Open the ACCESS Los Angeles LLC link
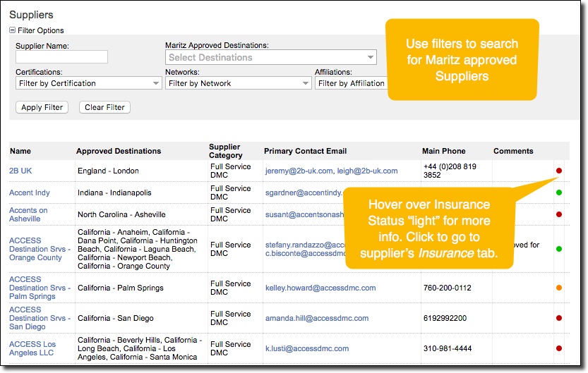The height and width of the screenshot is (373, 588). (x=32, y=348)
